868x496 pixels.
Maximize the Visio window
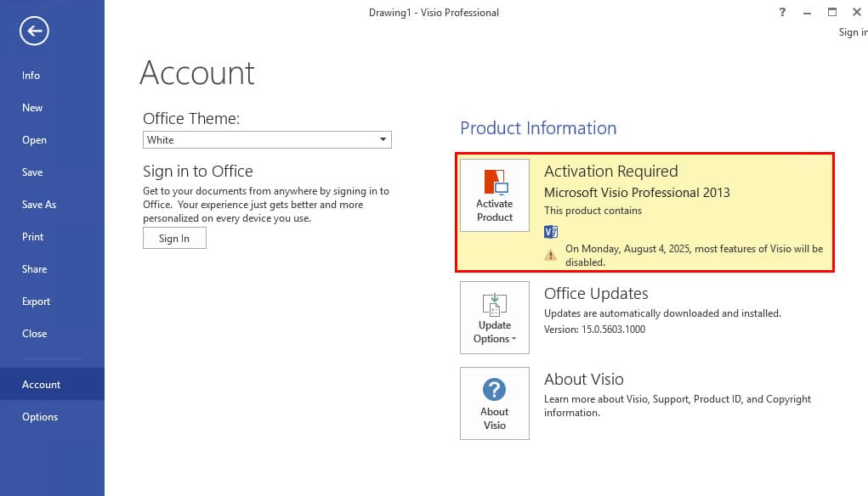(832, 12)
